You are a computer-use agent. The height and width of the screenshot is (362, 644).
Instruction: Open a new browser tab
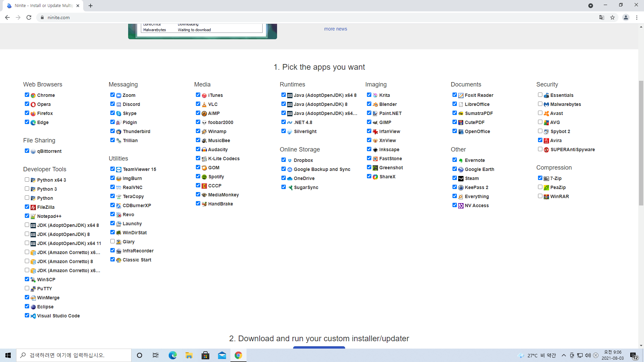pos(91,6)
